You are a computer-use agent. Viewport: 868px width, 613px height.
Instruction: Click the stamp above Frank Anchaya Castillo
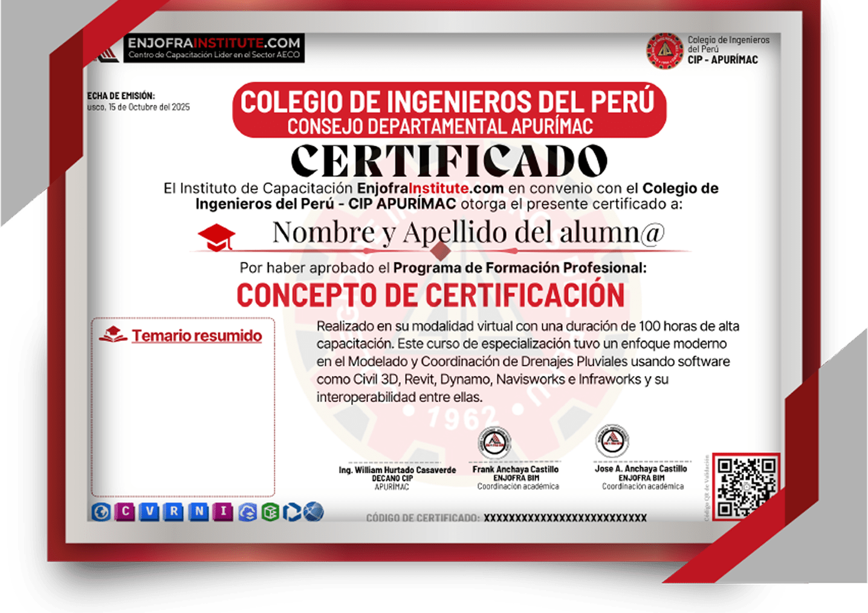(494, 443)
